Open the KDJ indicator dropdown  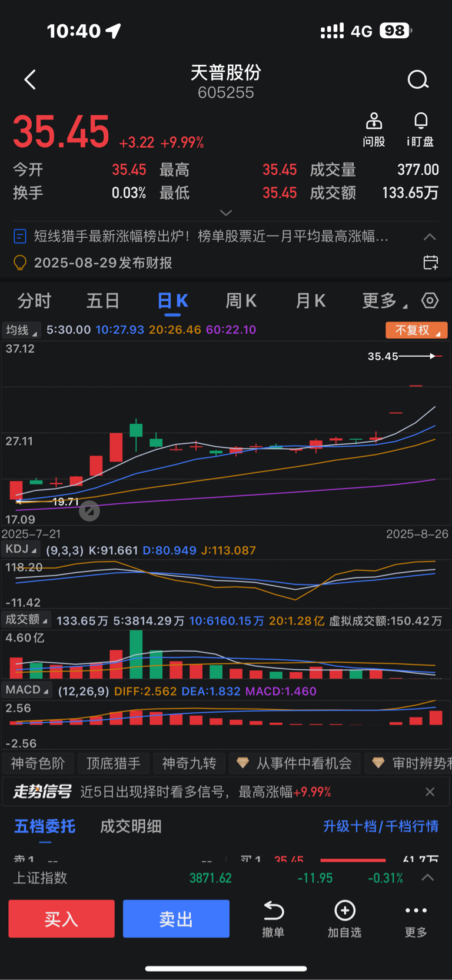tap(21, 550)
